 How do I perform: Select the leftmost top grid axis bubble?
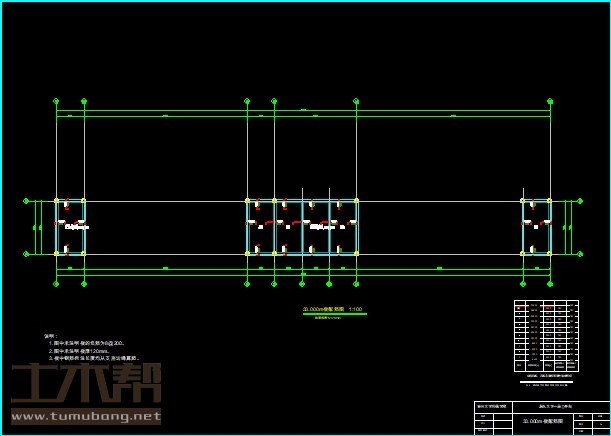pyautogui.click(x=56, y=101)
